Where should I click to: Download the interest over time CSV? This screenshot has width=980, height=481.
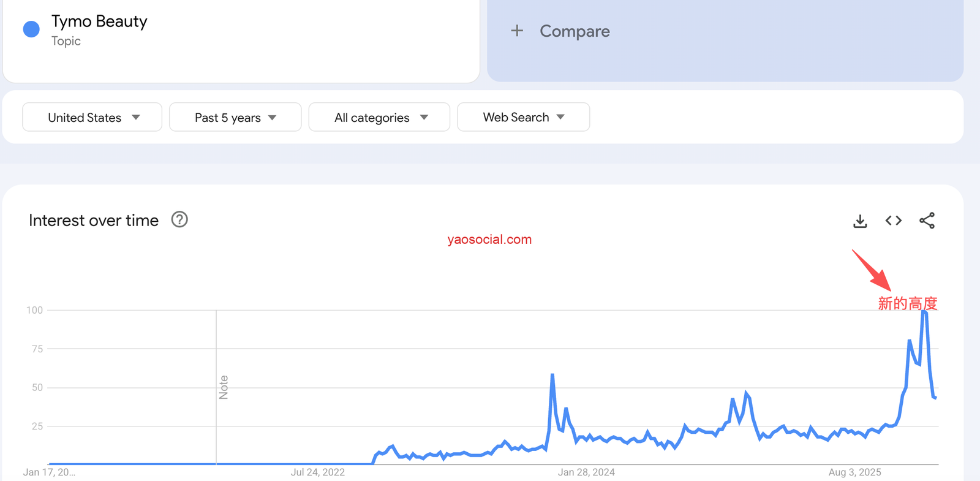pos(860,221)
